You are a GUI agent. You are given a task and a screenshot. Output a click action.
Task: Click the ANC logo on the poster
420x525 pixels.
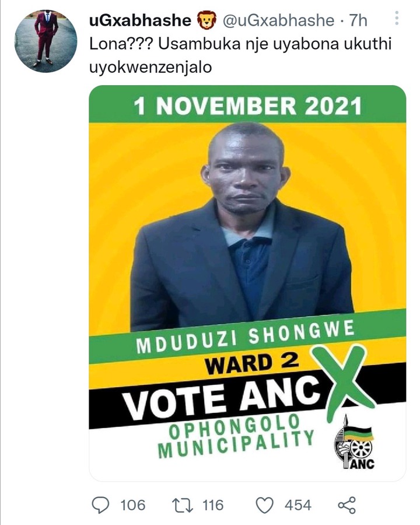[x=355, y=443]
